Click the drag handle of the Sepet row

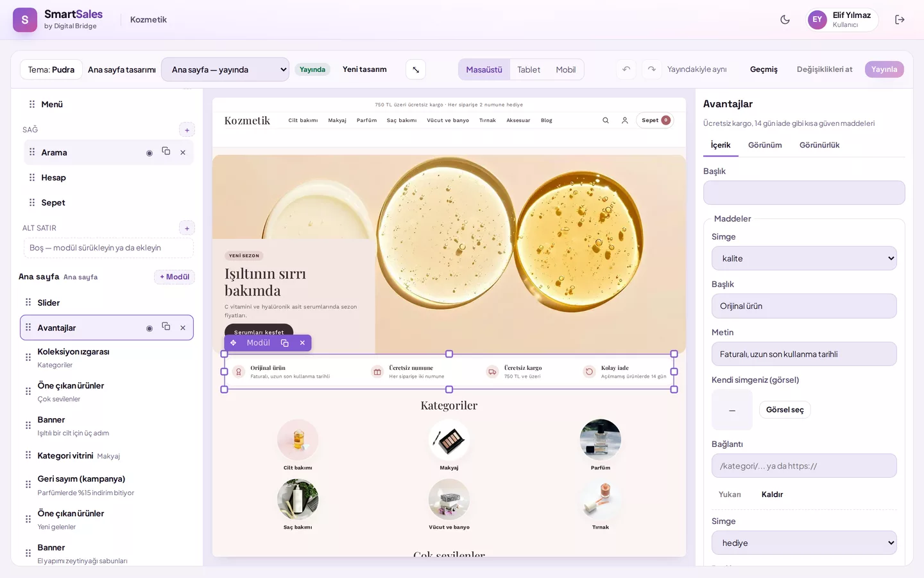pyautogui.click(x=32, y=202)
